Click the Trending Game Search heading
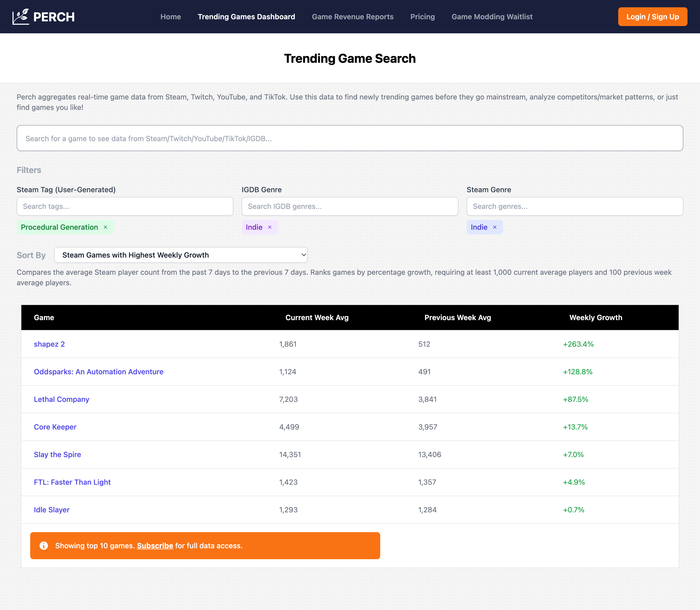Image resolution: width=700 pixels, height=610 pixels. pos(350,58)
